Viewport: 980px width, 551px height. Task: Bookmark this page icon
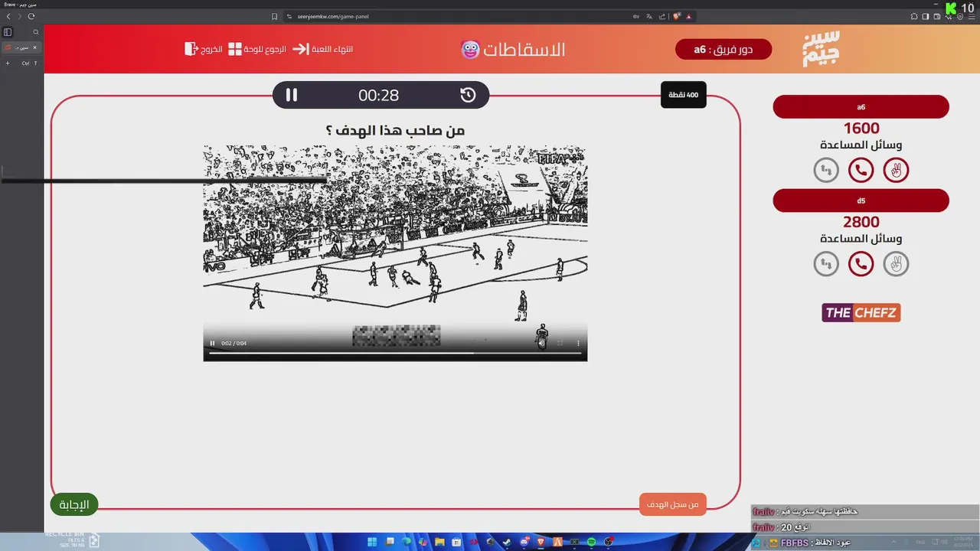coord(275,16)
